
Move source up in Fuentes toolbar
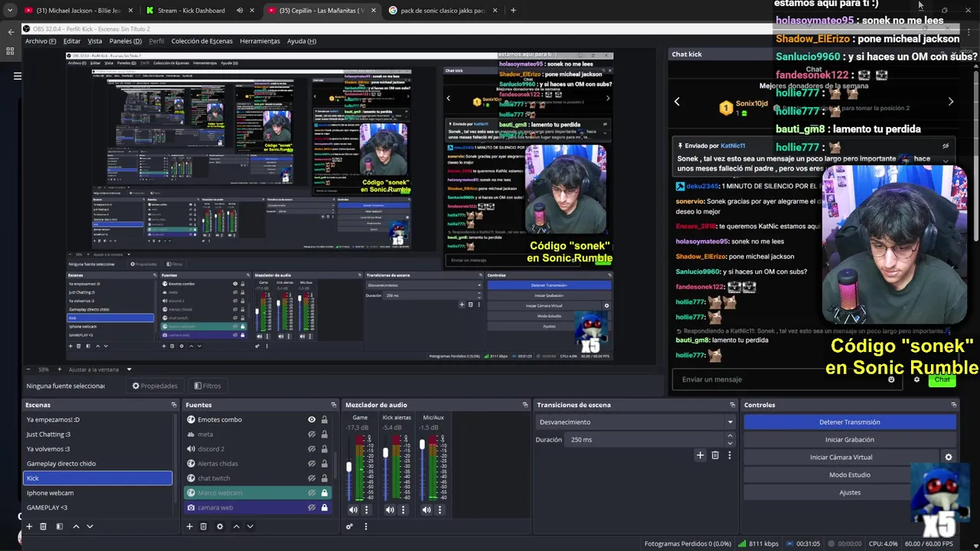[x=236, y=527]
